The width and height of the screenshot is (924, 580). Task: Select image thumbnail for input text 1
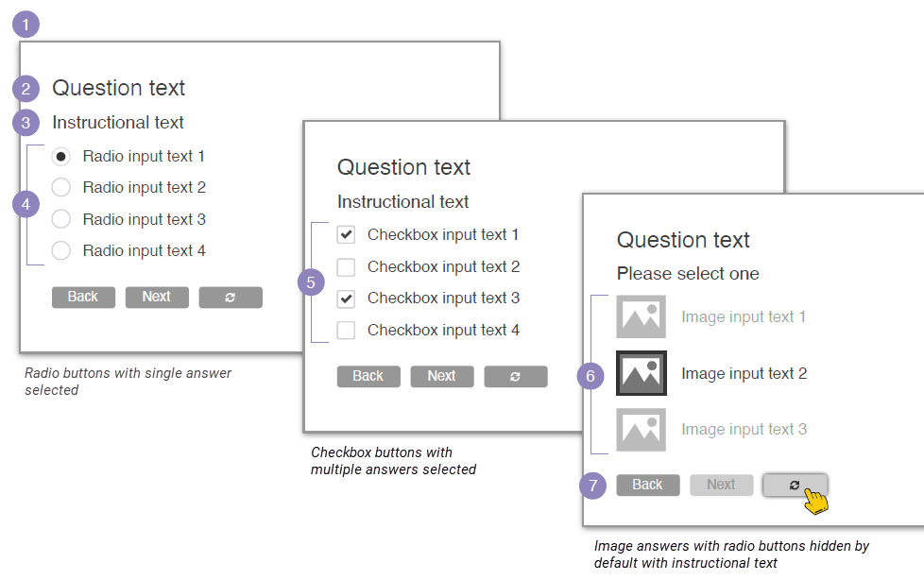[642, 317]
